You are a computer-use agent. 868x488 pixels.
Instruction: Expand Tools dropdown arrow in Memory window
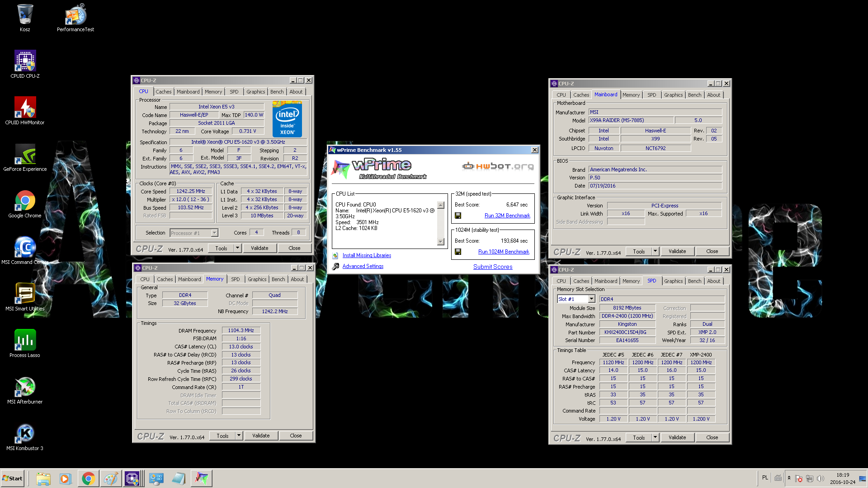click(239, 436)
